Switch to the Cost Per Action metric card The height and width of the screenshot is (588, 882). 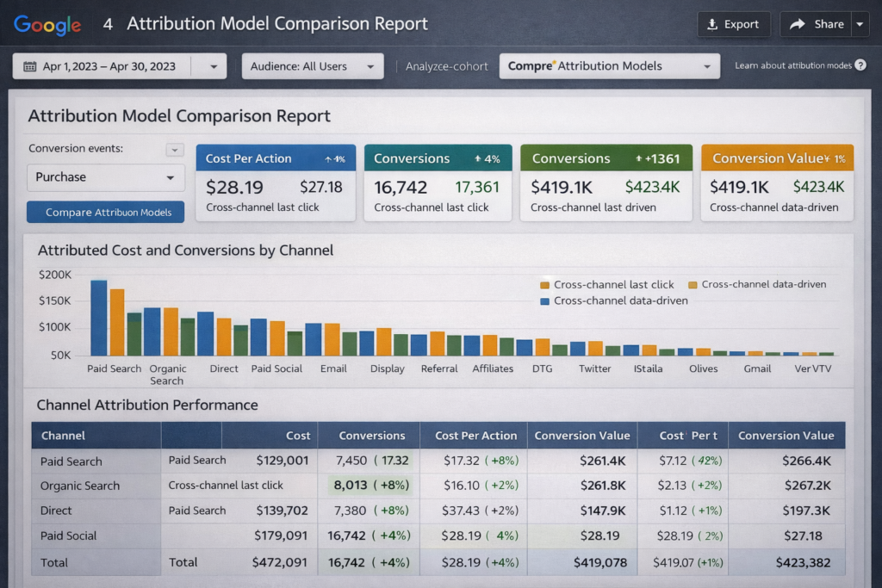coord(276,182)
